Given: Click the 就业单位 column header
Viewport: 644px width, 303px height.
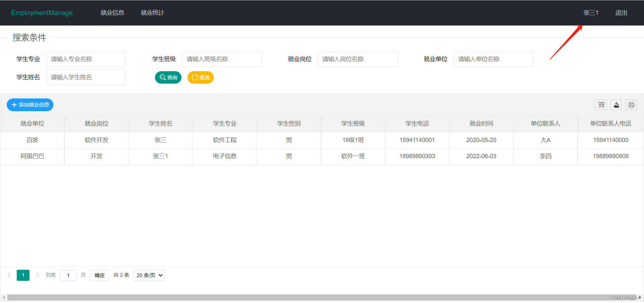Looking at the screenshot, I should click(x=33, y=124).
